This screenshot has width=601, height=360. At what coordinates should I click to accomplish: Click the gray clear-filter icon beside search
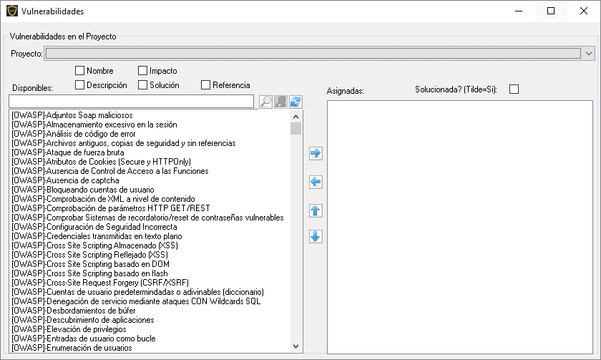[x=281, y=102]
